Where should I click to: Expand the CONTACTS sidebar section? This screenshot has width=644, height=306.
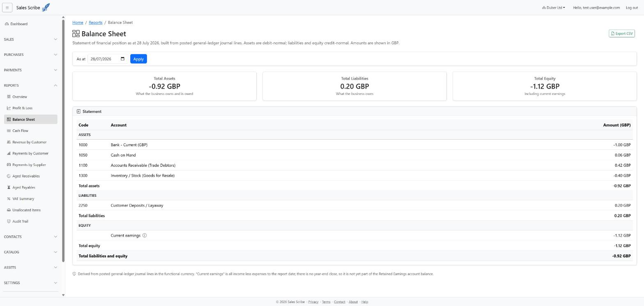coord(30,237)
